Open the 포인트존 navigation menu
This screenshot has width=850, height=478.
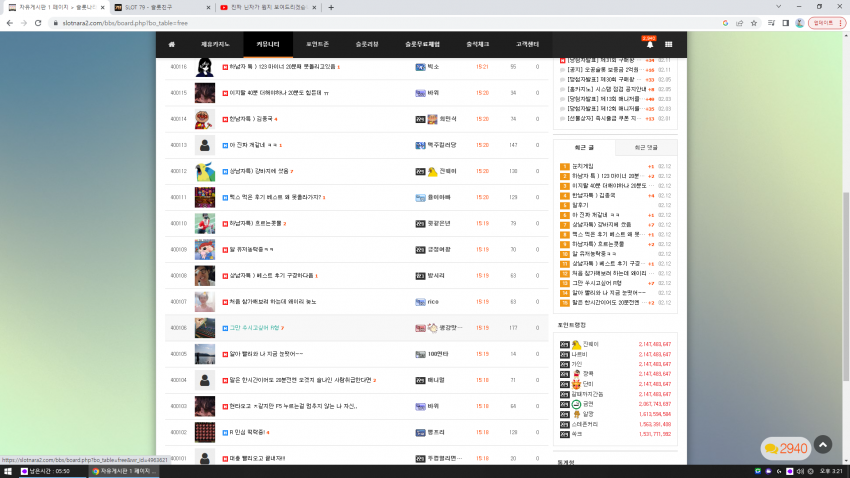pyautogui.click(x=317, y=44)
